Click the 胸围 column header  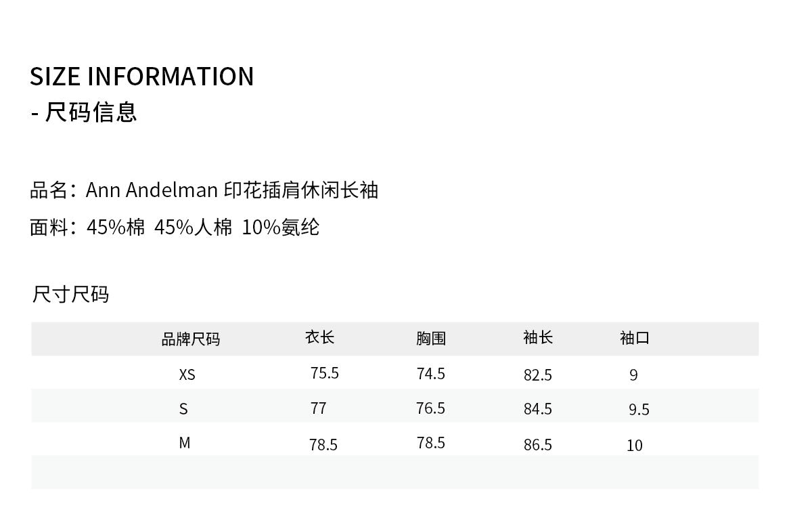(431, 339)
